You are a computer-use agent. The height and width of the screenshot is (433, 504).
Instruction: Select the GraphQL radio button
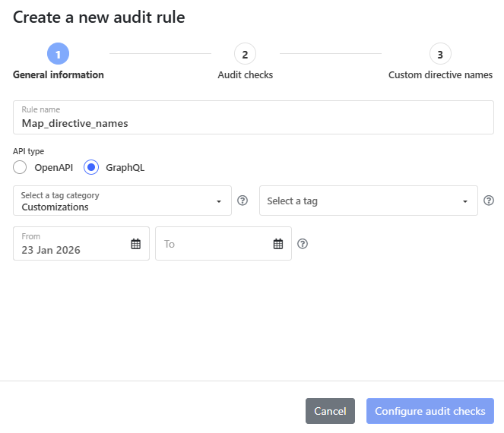[90, 167]
